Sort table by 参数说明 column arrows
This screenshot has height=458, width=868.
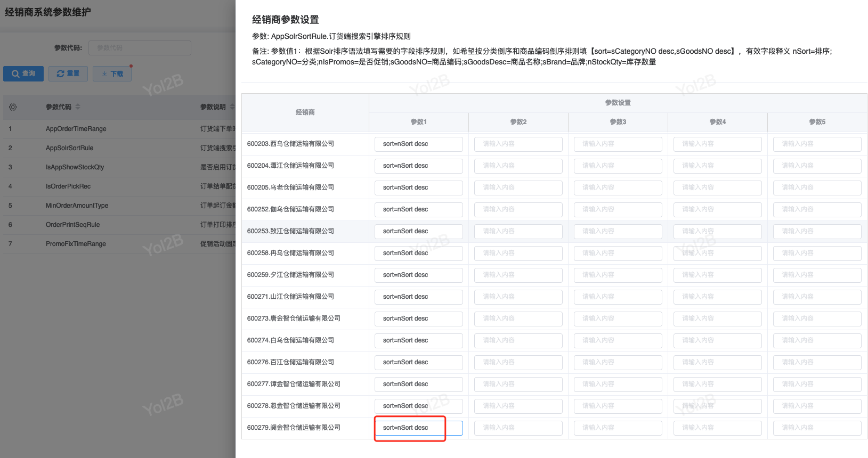point(231,107)
